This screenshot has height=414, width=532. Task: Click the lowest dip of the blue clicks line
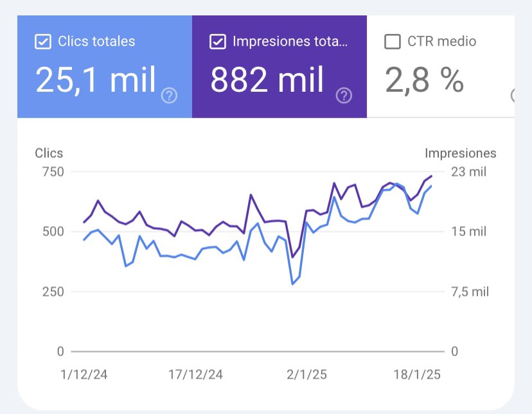point(292,284)
